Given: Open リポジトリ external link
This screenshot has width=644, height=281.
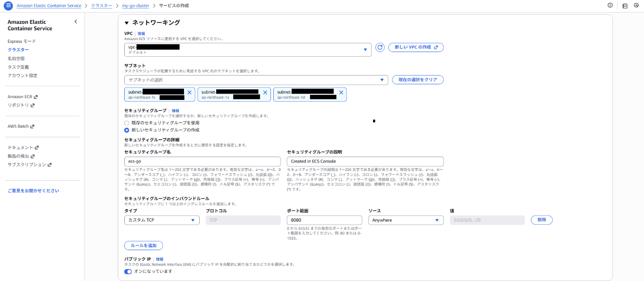Looking at the screenshot, I should [21, 105].
